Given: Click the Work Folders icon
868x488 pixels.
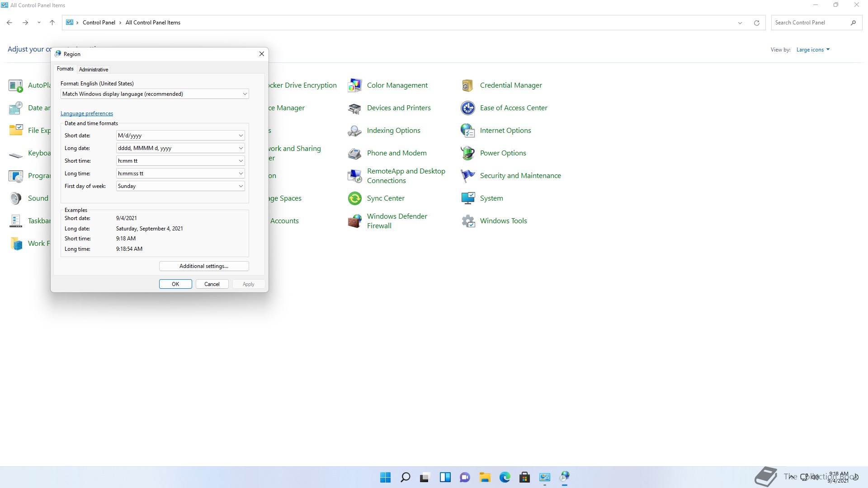Looking at the screenshot, I should coord(16,244).
